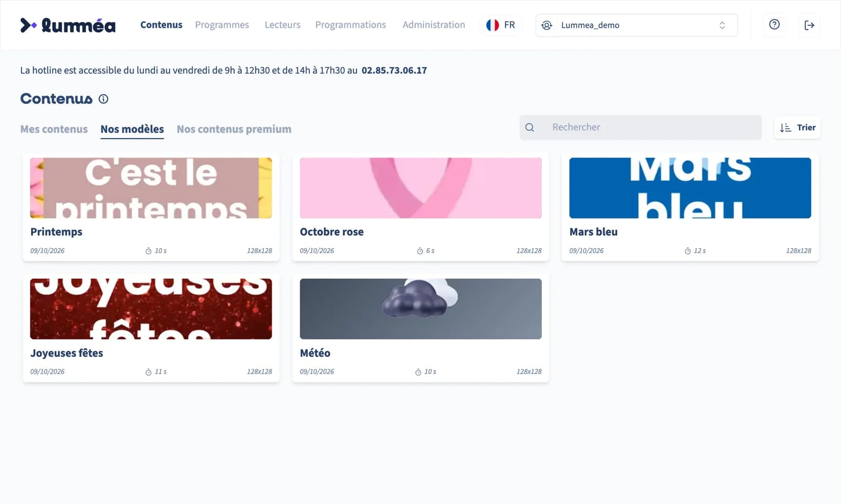Click the Printemps card title
The height and width of the screenshot is (504, 841).
tap(56, 232)
